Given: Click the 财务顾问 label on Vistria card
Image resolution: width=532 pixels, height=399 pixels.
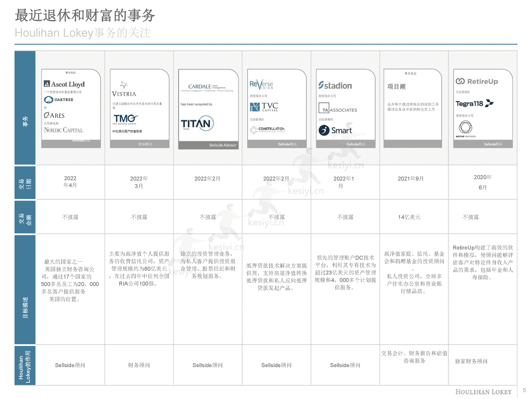Looking at the screenshot, I should click(145, 144).
